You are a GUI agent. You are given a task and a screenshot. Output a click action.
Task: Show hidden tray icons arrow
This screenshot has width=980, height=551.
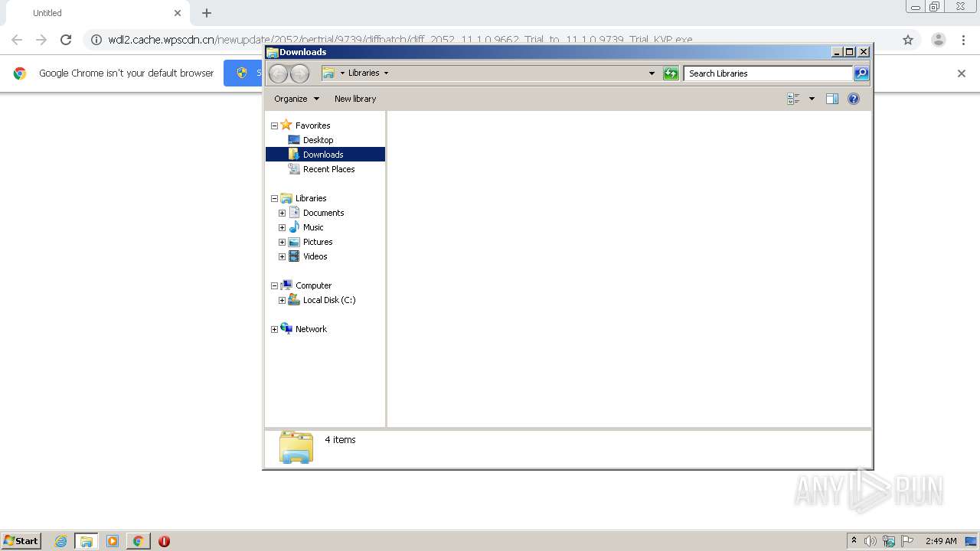(854, 540)
